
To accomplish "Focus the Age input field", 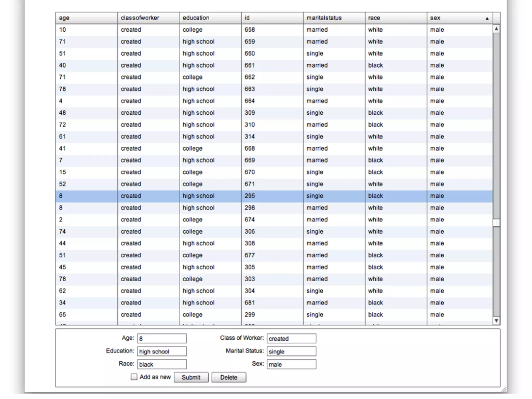I will [162, 338].
